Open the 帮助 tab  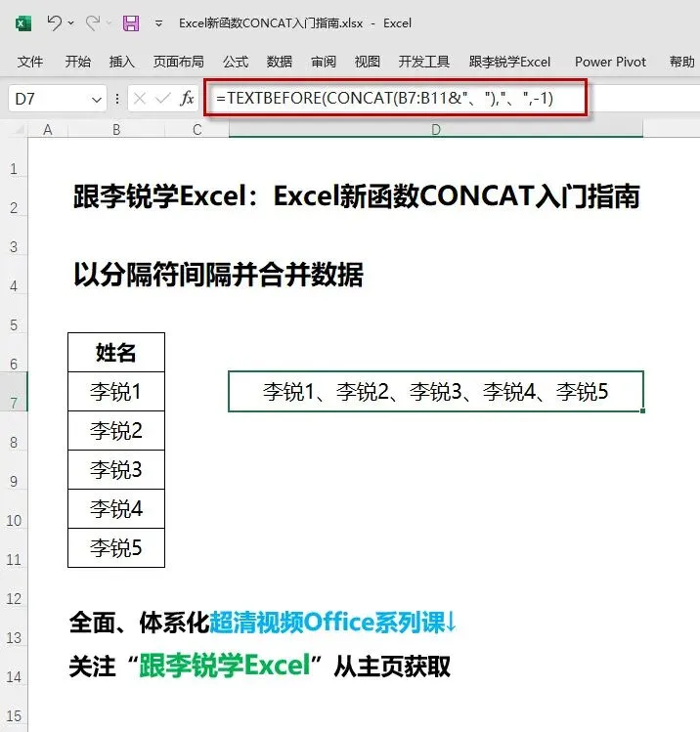[x=681, y=62]
